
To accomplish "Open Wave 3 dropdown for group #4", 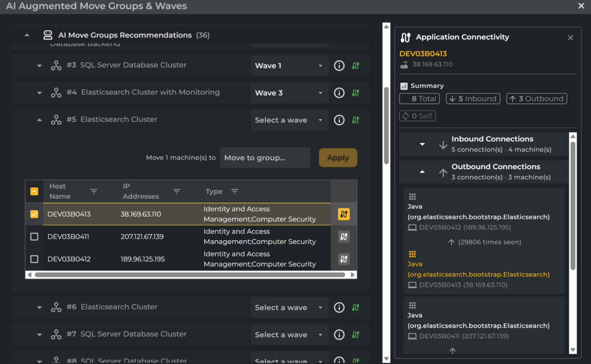I will [x=289, y=93].
